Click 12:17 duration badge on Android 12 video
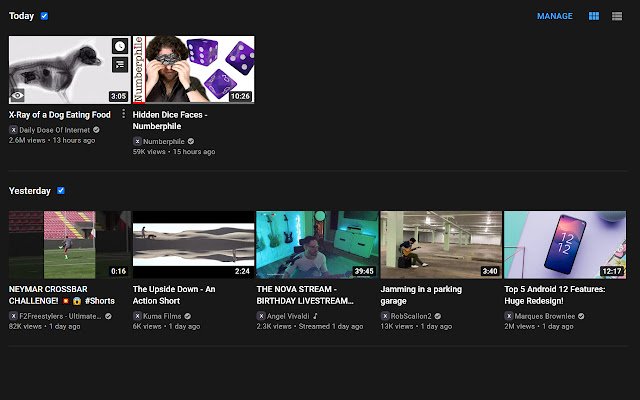This screenshot has height=400, width=640. tap(612, 271)
